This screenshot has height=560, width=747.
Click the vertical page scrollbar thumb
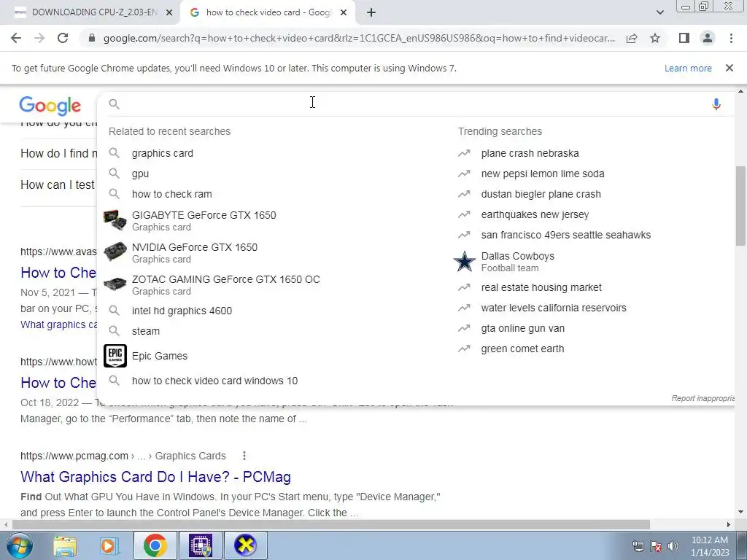pos(741,206)
